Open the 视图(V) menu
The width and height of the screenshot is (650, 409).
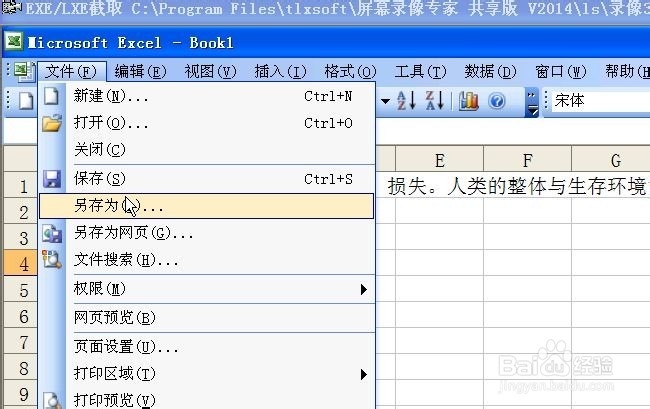click(210, 71)
